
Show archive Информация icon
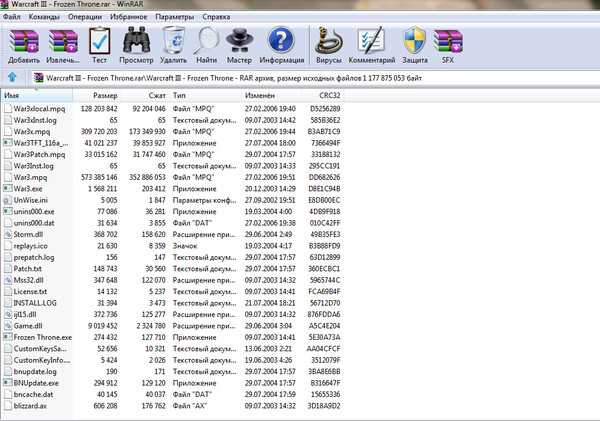(281, 40)
